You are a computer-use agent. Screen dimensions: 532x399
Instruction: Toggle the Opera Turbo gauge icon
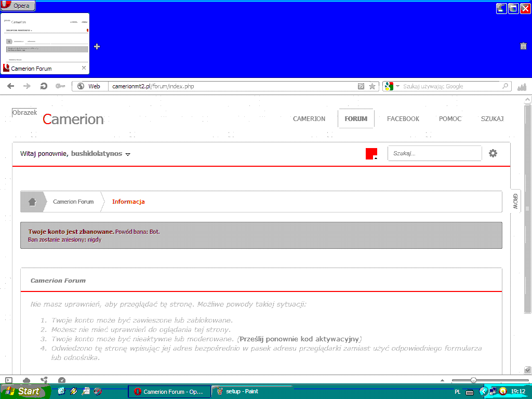pos(62,380)
